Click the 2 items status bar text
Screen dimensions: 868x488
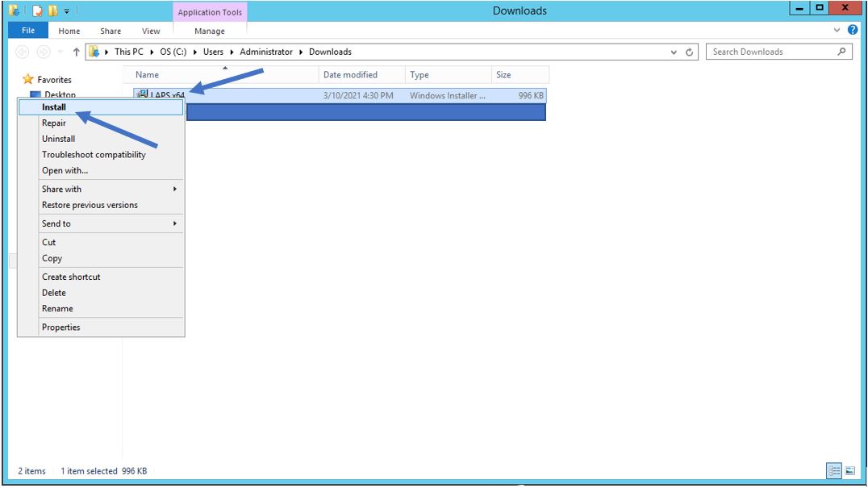[x=31, y=471]
